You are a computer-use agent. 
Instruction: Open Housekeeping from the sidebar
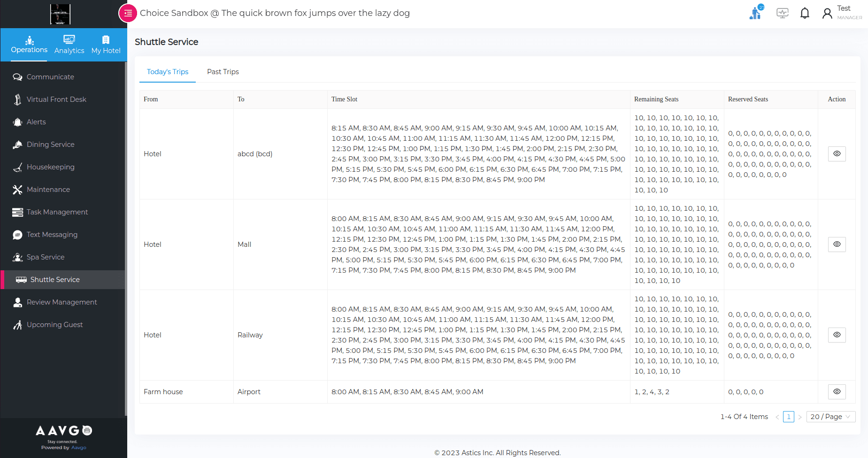point(50,167)
